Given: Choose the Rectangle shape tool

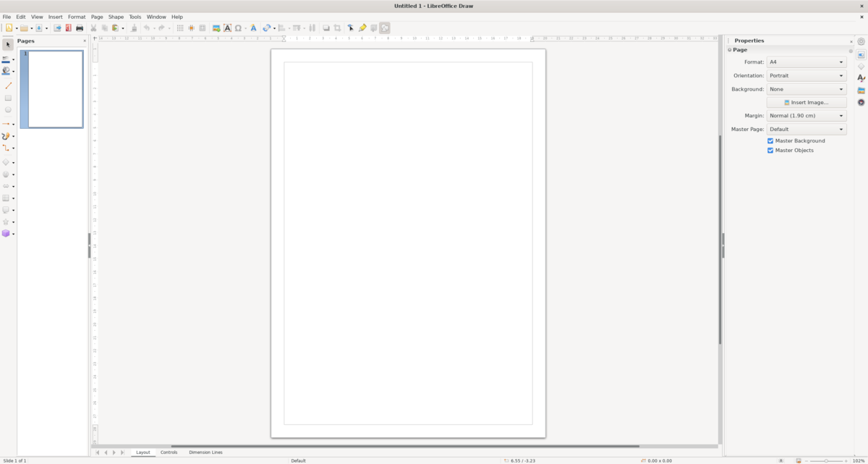Looking at the screenshot, I should click(8, 98).
